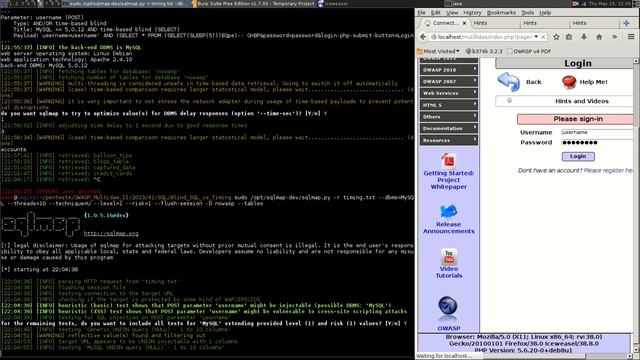Expand the Resources sidebar menu
640x360 pixels.
(448, 140)
